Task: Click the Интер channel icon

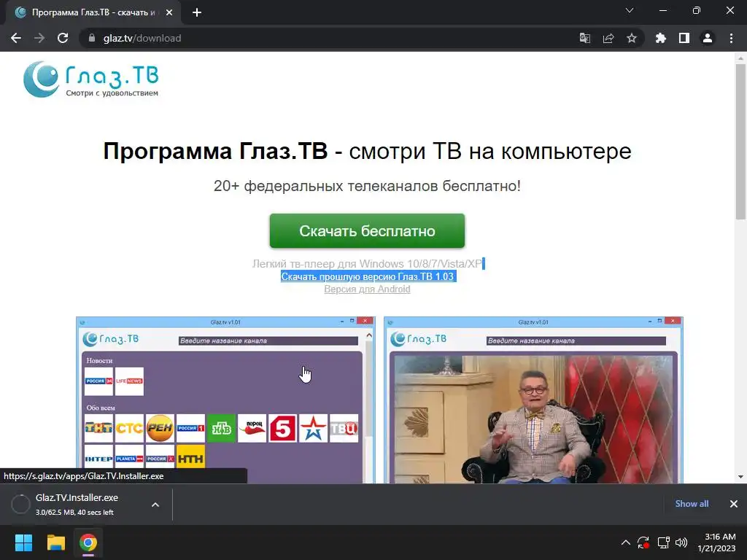Action: [98, 458]
